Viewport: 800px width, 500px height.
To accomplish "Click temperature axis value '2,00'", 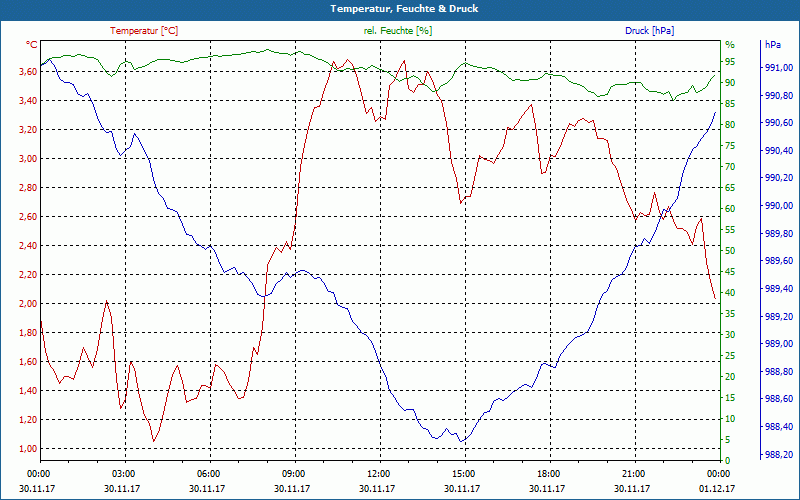I will click(29, 304).
